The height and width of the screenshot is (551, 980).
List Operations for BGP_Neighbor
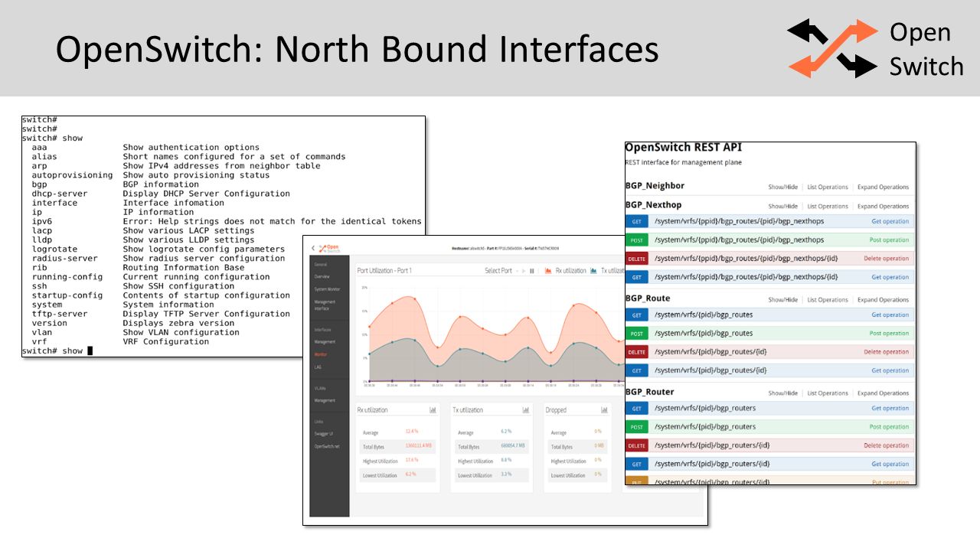click(828, 187)
